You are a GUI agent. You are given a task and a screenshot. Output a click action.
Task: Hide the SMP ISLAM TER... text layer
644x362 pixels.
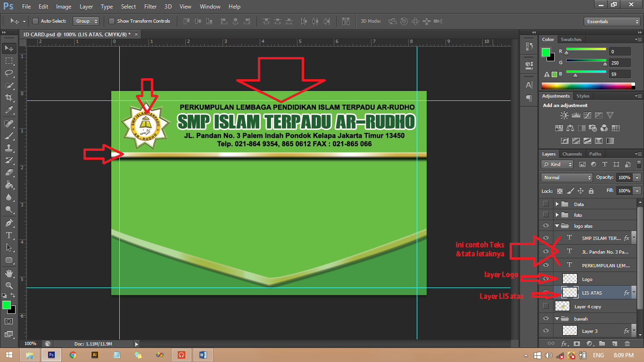tap(546, 238)
